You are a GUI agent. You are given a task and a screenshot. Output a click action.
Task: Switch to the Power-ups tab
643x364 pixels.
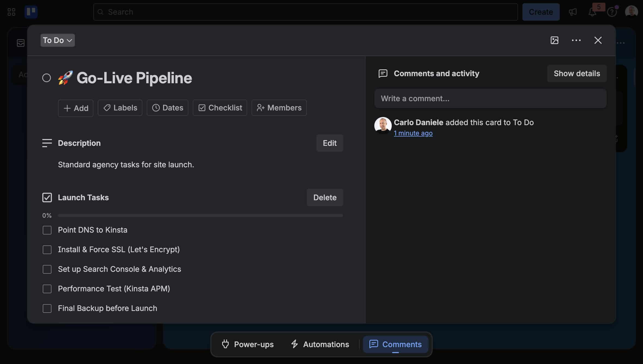247,344
